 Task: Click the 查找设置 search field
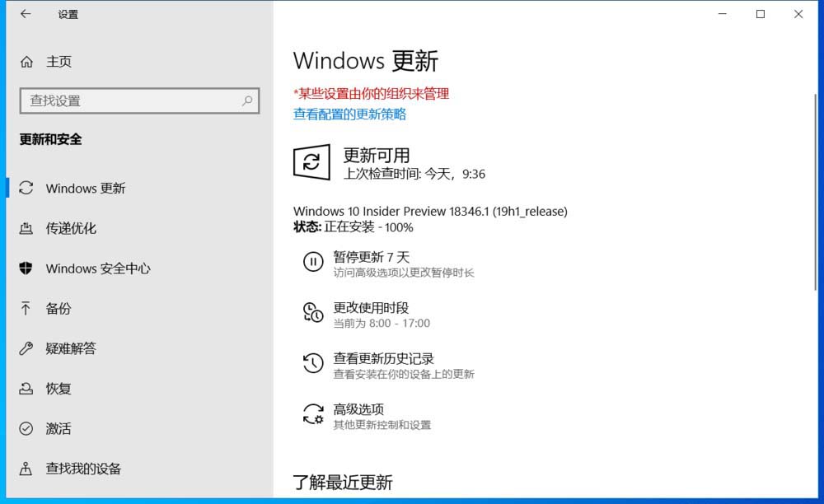coord(140,100)
